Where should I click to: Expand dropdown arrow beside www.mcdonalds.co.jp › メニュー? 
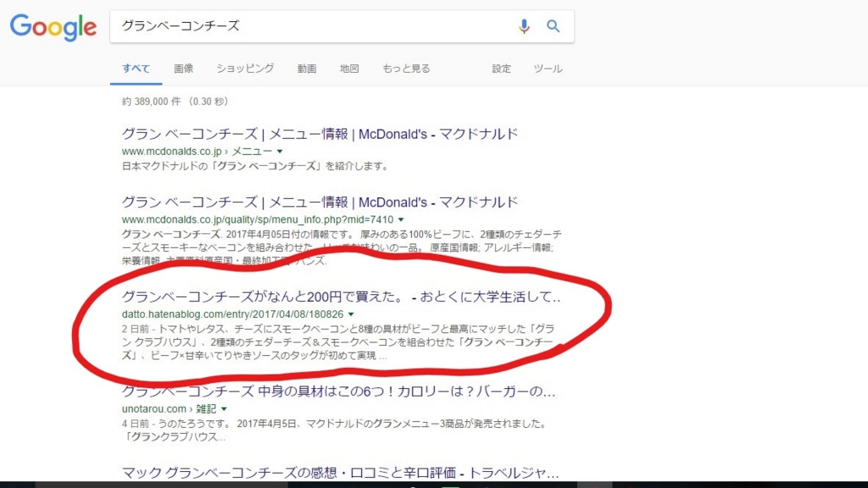280,151
